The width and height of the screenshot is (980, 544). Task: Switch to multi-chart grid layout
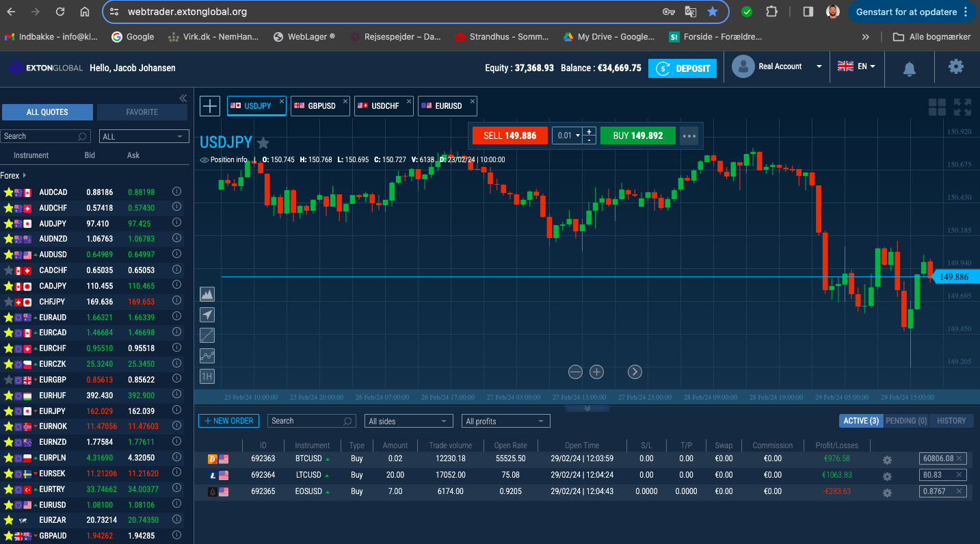pyautogui.click(x=937, y=107)
